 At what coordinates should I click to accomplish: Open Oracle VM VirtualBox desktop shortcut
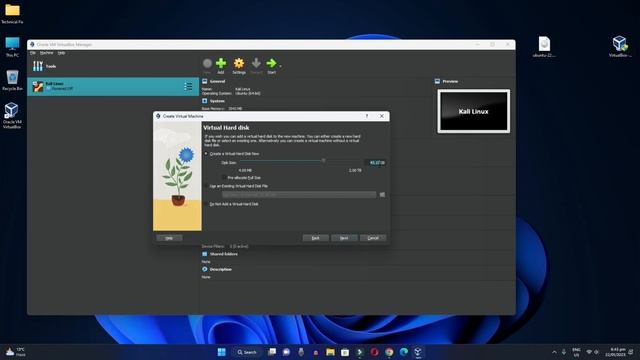[11, 115]
